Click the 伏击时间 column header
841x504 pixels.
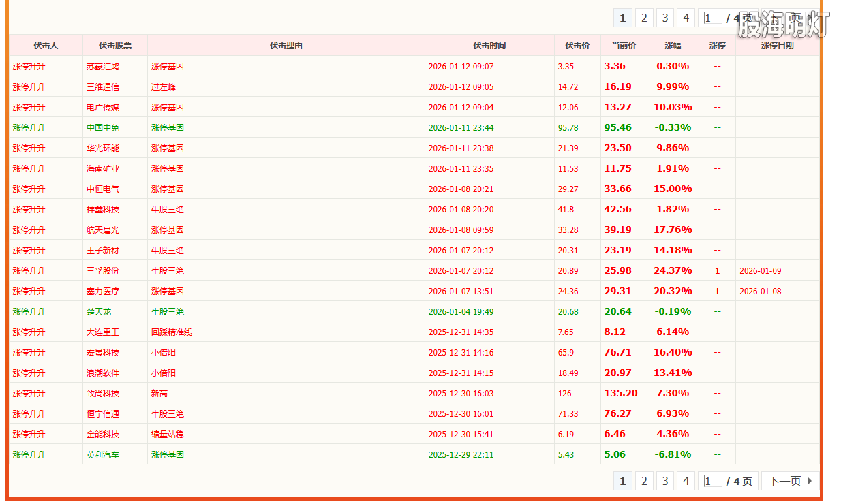click(489, 45)
